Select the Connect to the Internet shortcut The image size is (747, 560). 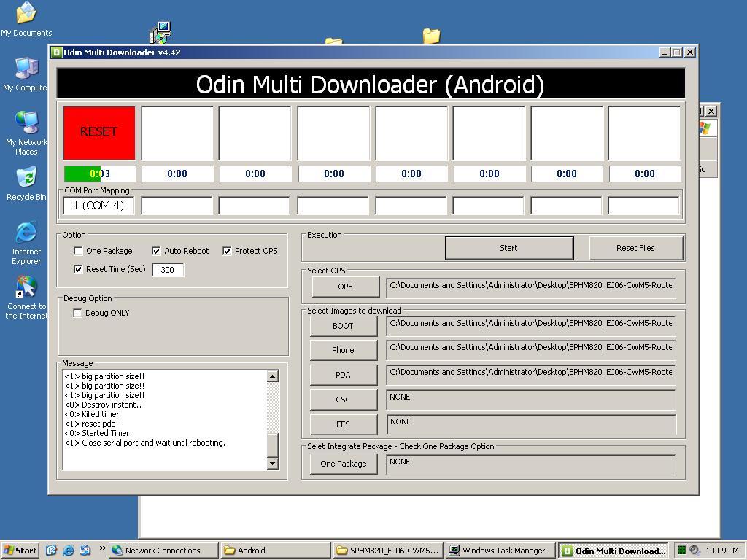26,297
